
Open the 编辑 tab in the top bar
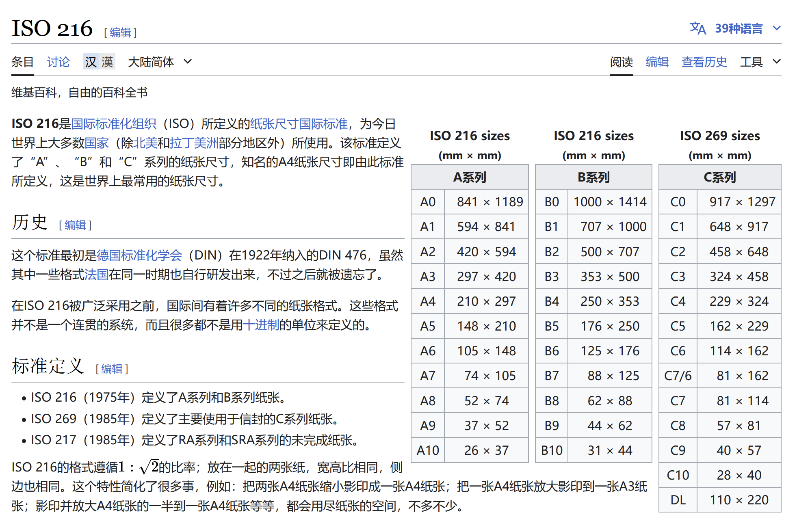[657, 62]
